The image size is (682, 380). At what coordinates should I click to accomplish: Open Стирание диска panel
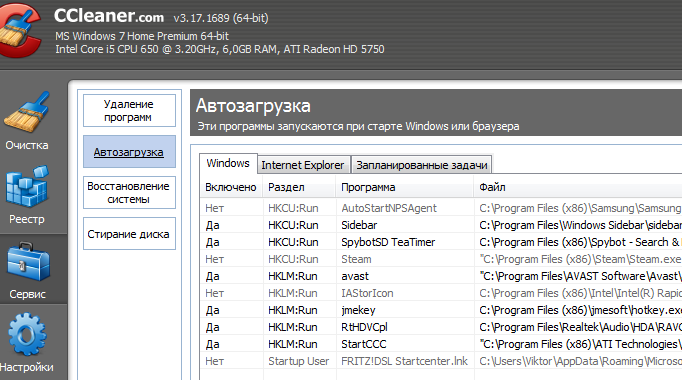point(129,234)
